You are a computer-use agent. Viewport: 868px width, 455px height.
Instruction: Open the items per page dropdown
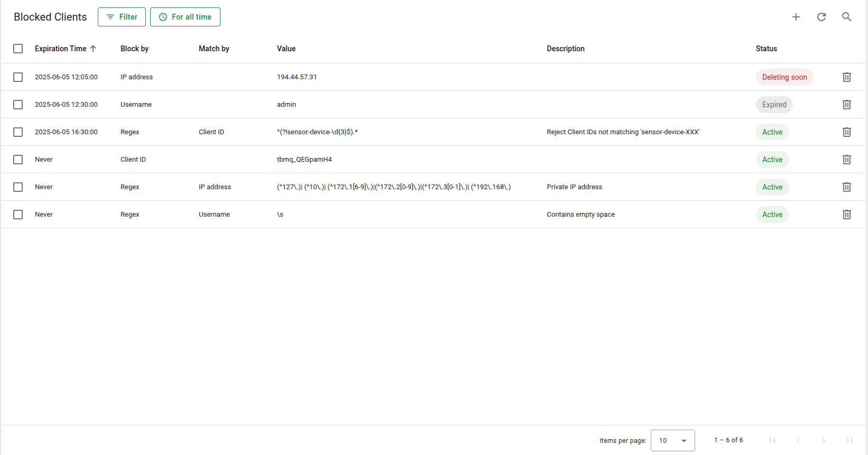(x=672, y=440)
